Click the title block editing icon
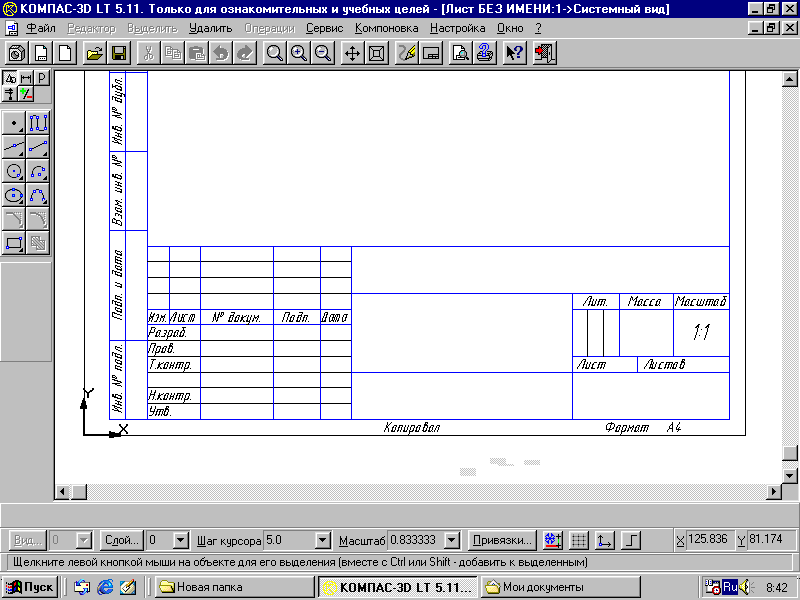Image resolution: width=800 pixels, height=600 pixels. pyautogui.click(x=431, y=53)
